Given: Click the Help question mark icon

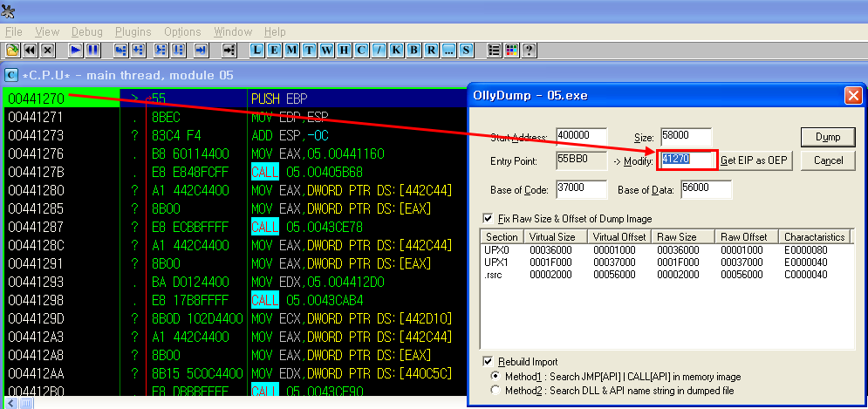Looking at the screenshot, I should point(530,51).
